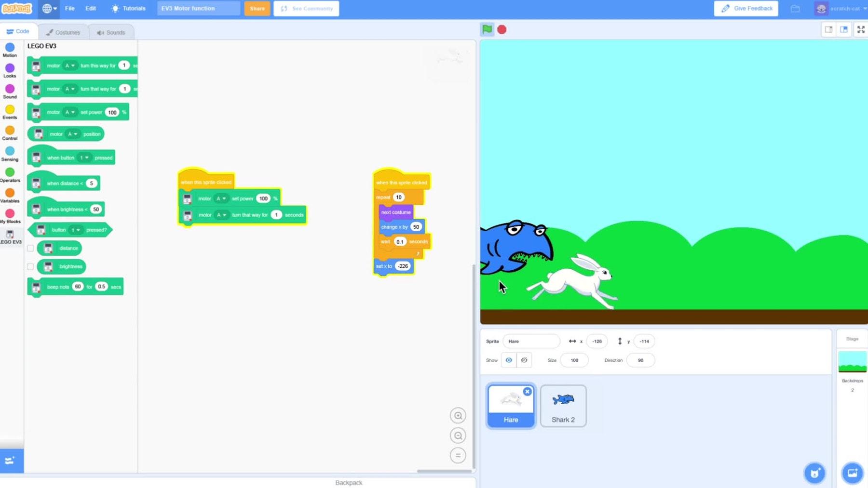Expand motor port dropdown in set power script block
This screenshot has height=488, width=868.
(221, 198)
